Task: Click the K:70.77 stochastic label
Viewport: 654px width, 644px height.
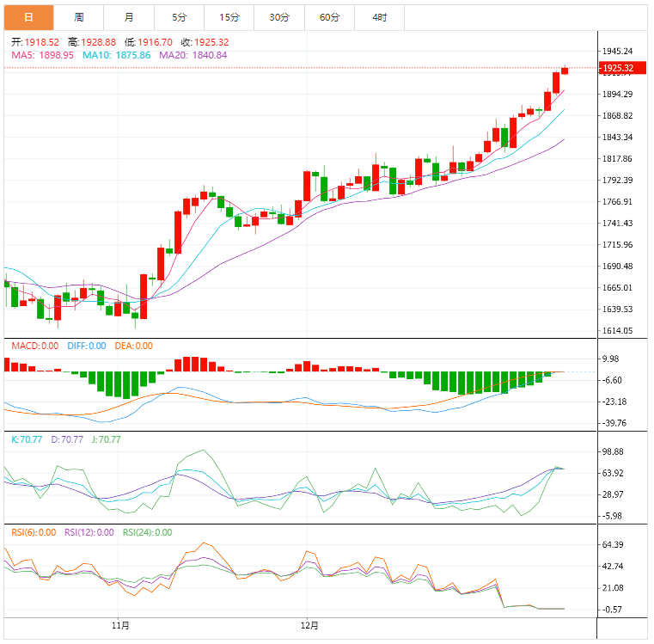Action: pos(28,439)
